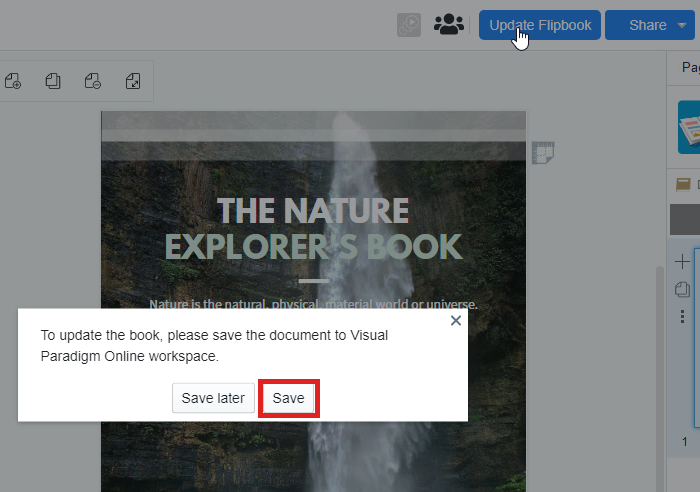Click the sticky note icon beside page
Viewport: 700px width, 492px height.
(543, 152)
